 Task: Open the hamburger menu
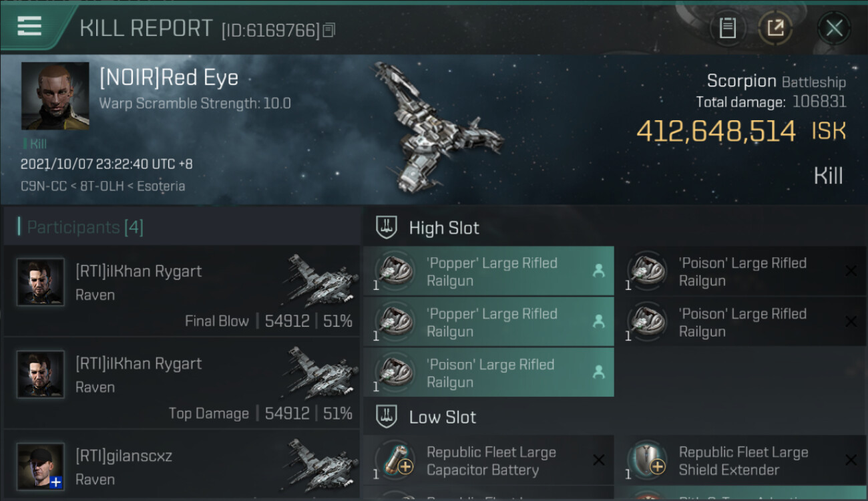point(30,27)
